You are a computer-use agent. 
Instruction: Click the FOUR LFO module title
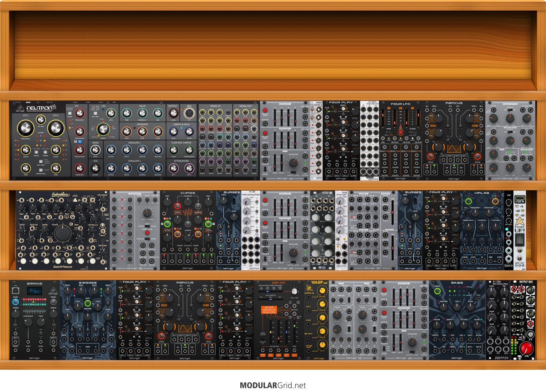(401, 104)
